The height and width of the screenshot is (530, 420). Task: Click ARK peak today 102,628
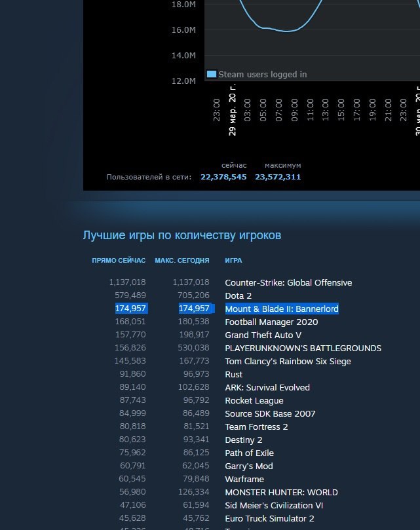[x=194, y=387]
